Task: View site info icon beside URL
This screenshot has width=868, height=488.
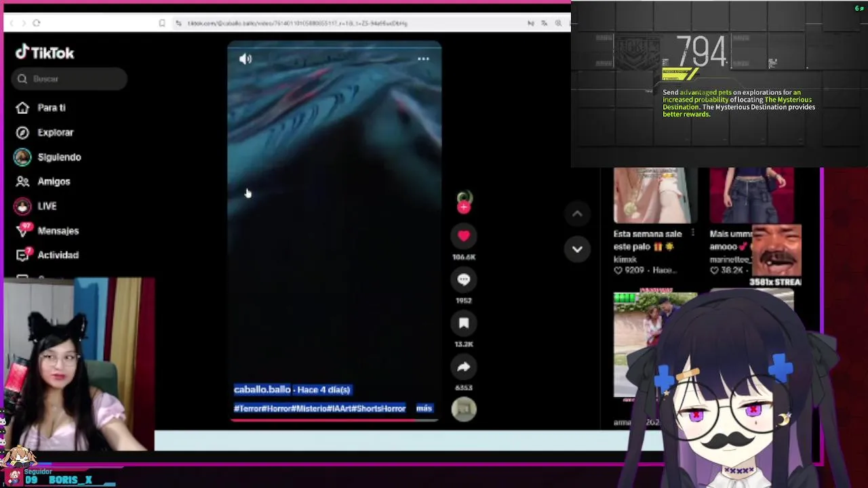Action: pos(178,23)
